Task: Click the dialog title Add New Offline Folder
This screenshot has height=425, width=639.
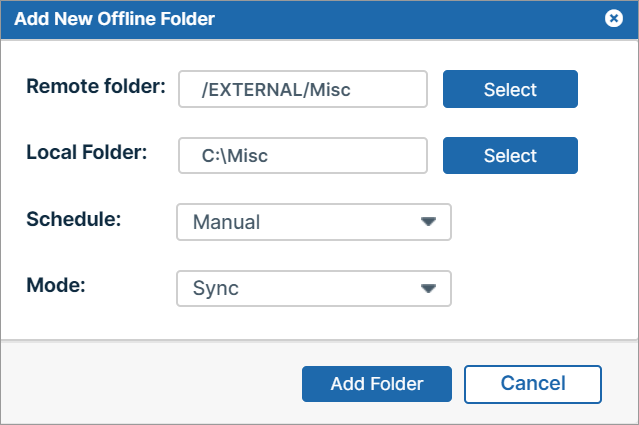Action: pos(114,18)
